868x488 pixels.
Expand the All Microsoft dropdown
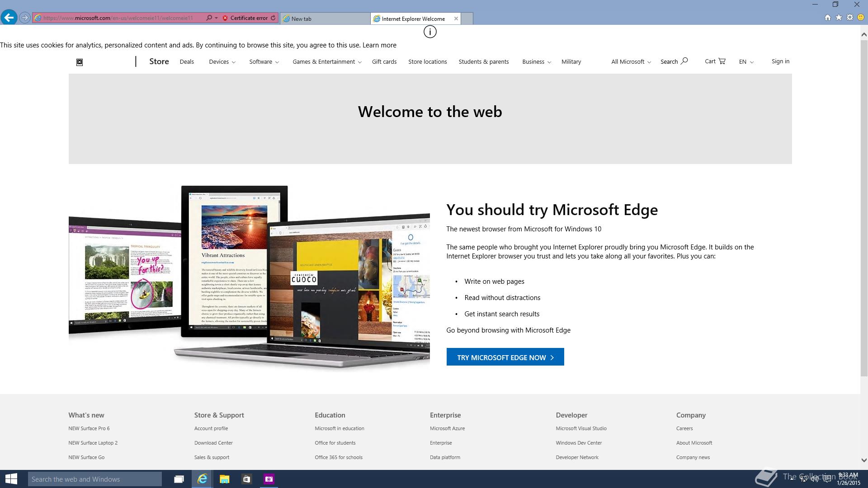click(x=631, y=62)
